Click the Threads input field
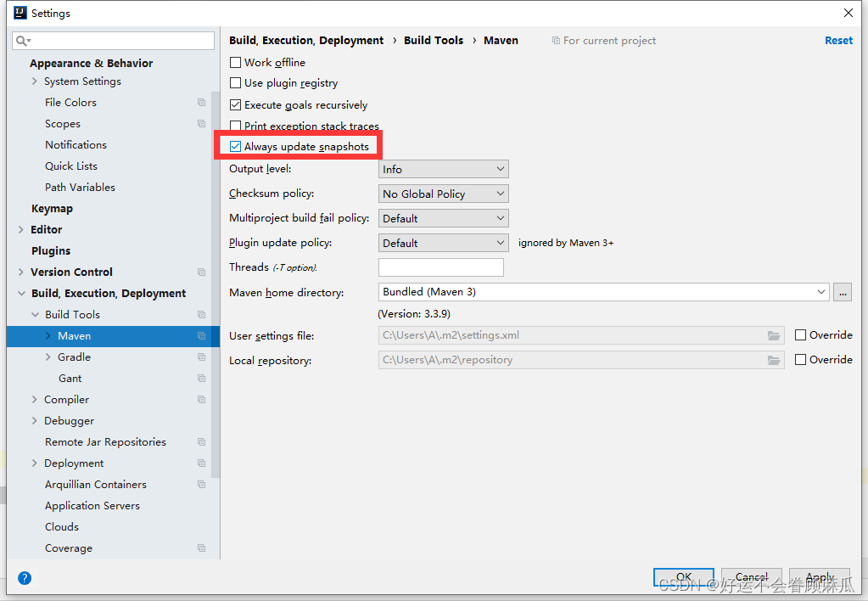Screen dimensions: 868x601 point(441,267)
